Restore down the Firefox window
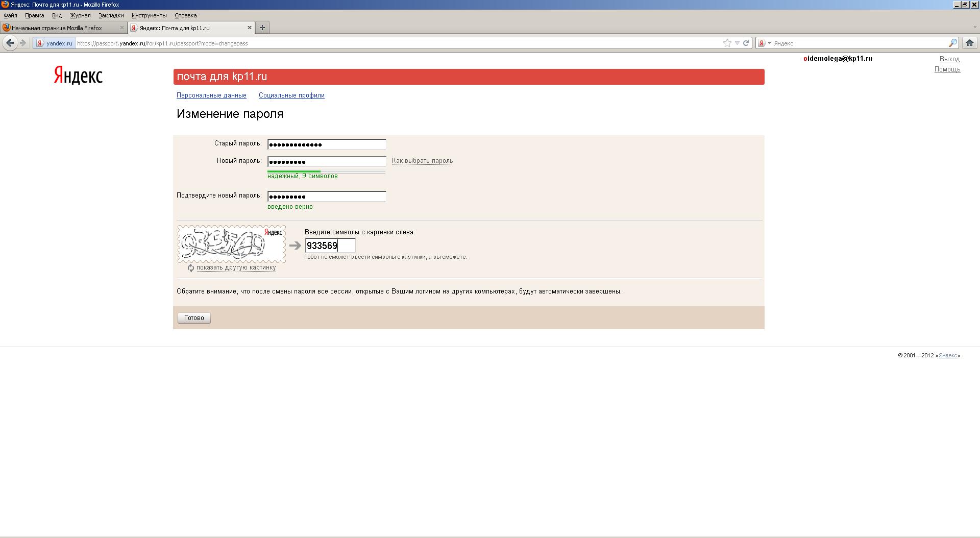Screen dimensions: 980x538 pyautogui.click(x=965, y=5)
